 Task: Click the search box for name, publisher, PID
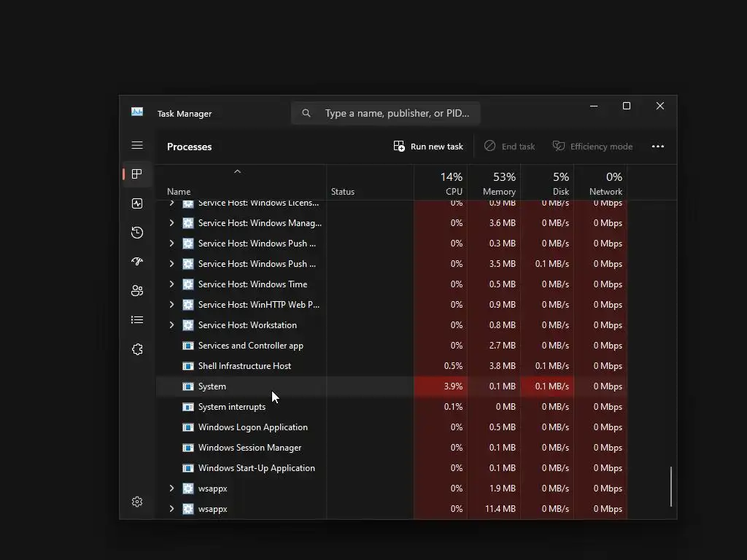[x=385, y=113]
